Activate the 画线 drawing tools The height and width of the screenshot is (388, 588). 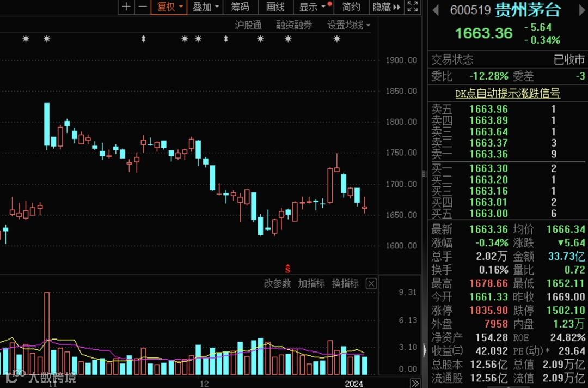click(275, 7)
